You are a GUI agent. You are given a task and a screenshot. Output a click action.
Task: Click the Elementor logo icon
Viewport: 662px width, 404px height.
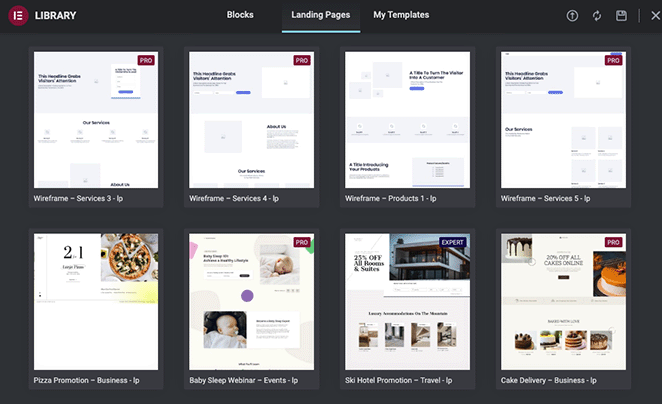[16, 15]
